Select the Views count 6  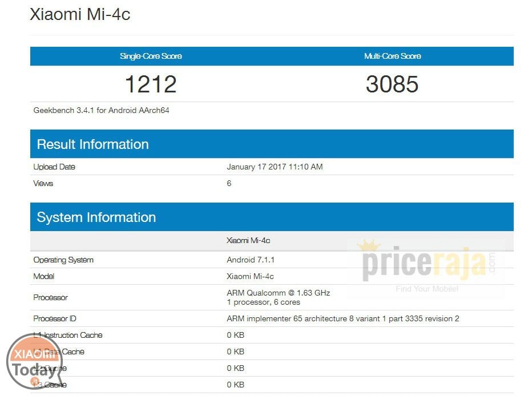pos(229,183)
